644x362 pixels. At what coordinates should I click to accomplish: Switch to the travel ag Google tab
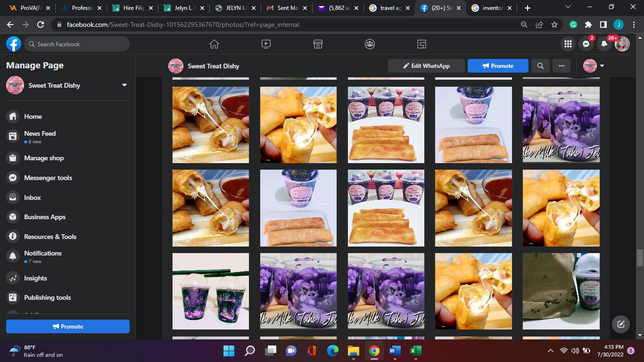click(x=389, y=8)
